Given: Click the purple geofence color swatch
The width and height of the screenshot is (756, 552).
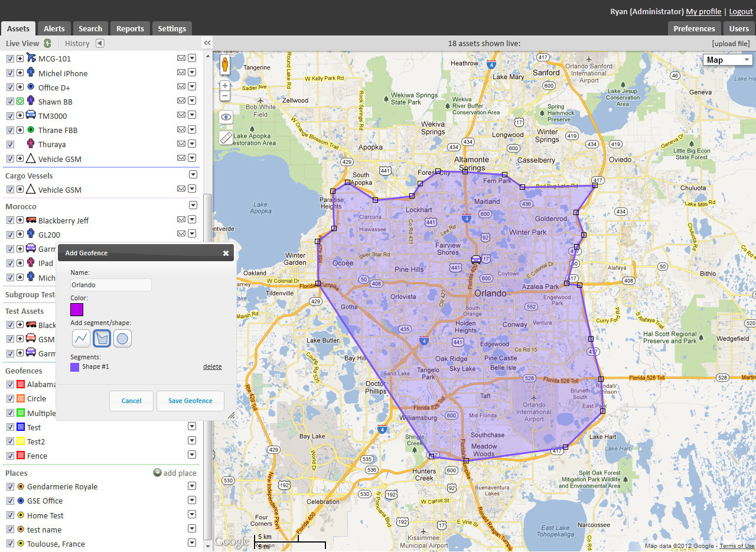Looking at the screenshot, I should click(76, 309).
